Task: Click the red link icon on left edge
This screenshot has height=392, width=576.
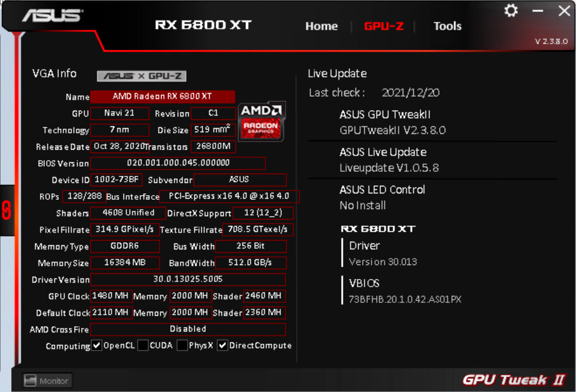Action: 7,210
